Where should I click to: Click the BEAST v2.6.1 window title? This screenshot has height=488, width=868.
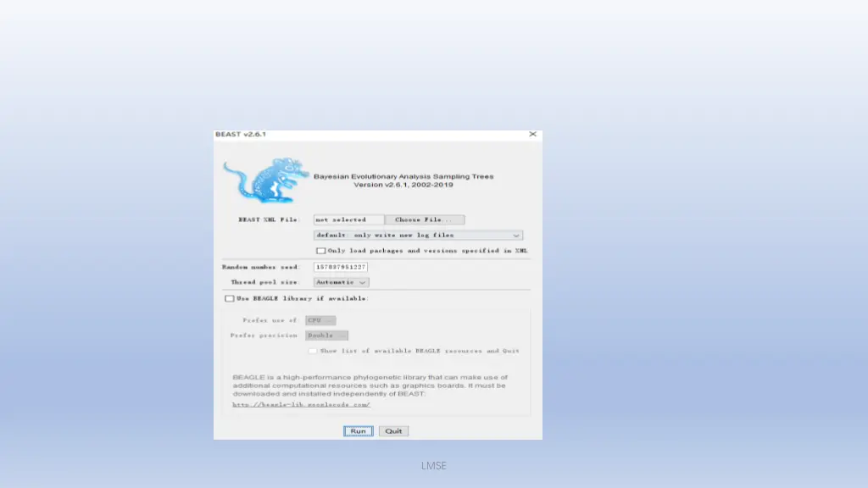(241, 134)
